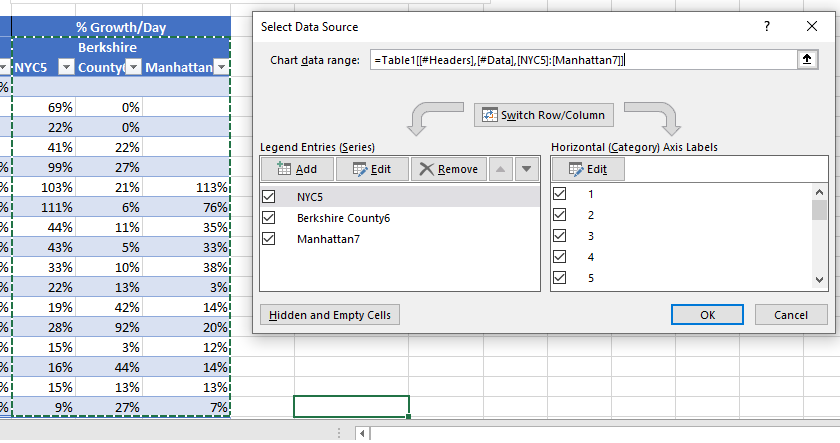This screenshot has height=443, width=840.
Task: Cancel the Select Data Source dialog
Action: [791, 315]
